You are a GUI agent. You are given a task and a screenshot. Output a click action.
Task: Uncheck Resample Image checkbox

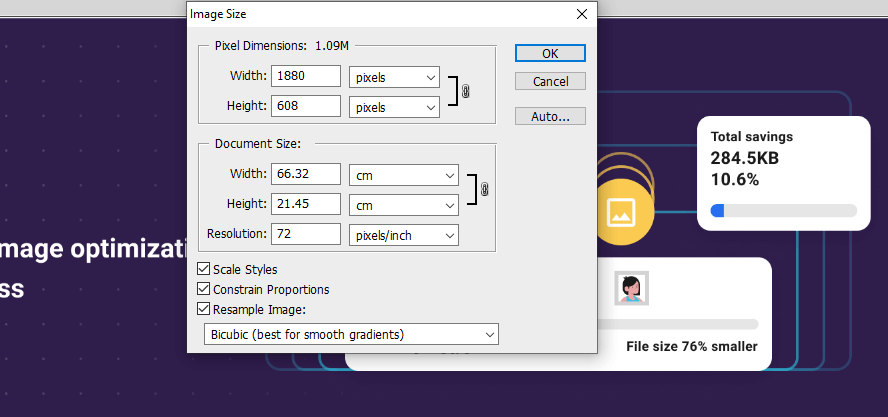pyautogui.click(x=203, y=309)
